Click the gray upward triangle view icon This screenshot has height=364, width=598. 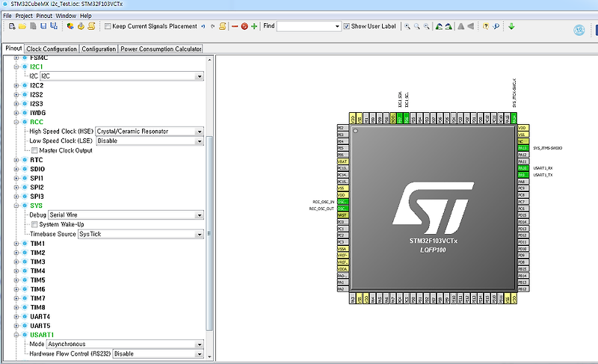(461, 26)
